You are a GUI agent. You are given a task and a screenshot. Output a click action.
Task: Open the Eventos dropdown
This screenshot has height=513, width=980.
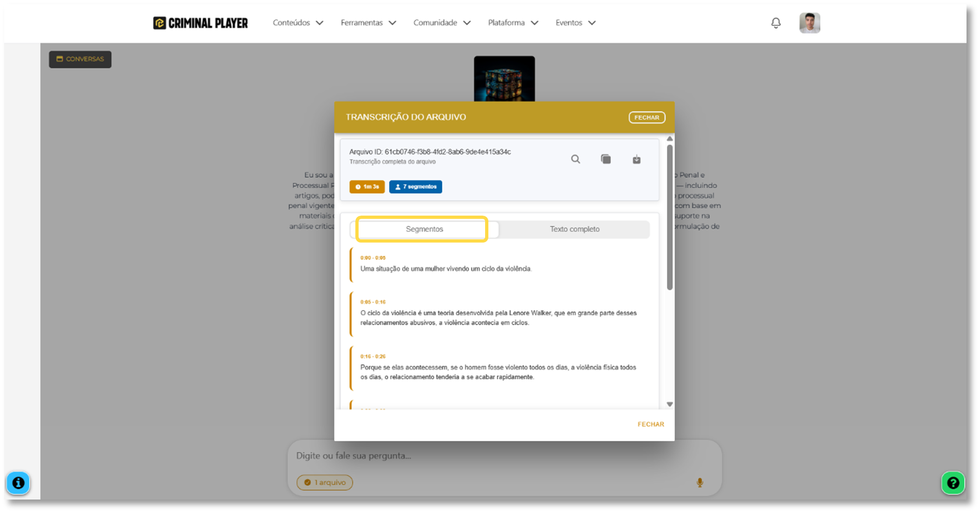point(575,22)
